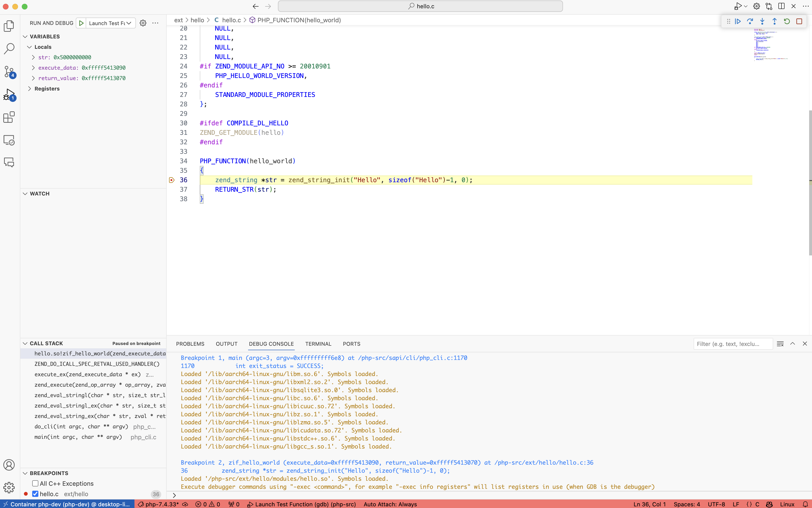
Task: Open the Search view in activity bar
Action: point(9,48)
